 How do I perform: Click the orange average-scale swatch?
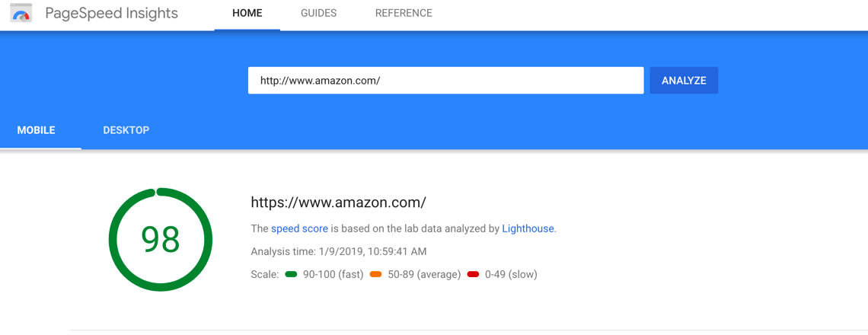[375, 274]
